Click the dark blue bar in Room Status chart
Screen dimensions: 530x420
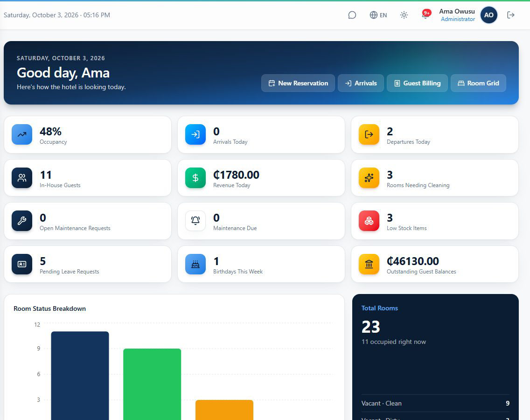tap(80, 376)
